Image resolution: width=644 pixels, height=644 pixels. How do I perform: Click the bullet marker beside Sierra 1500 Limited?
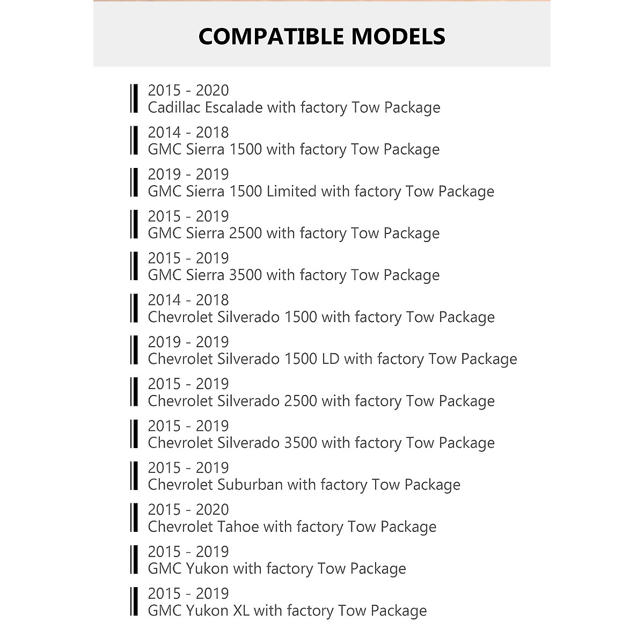pyautogui.click(x=134, y=182)
